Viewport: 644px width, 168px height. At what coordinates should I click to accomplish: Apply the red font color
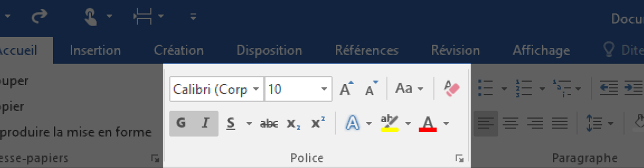point(428,124)
